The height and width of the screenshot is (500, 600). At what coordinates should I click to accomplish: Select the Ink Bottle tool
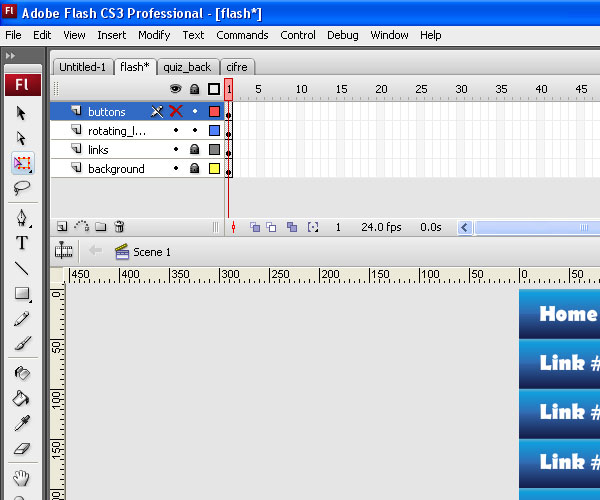(x=22, y=373)
